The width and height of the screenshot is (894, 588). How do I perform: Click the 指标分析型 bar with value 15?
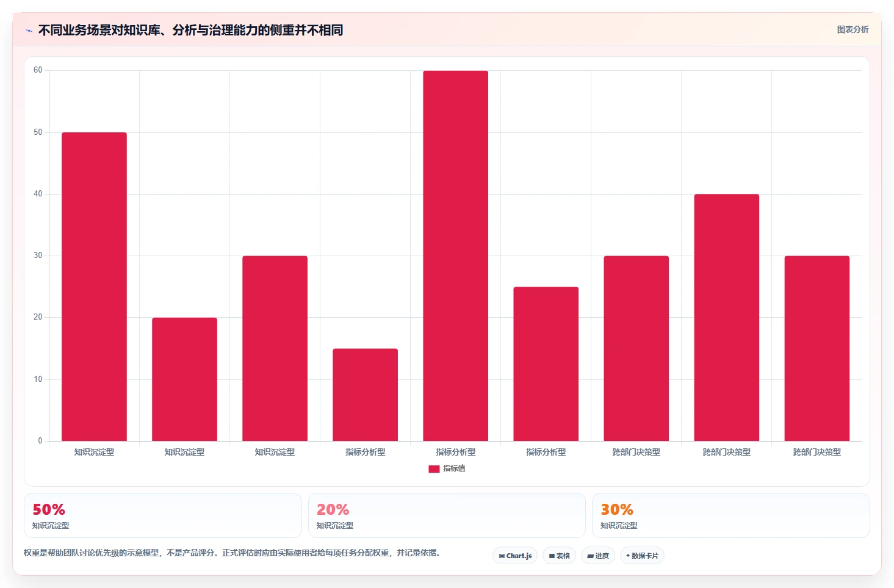[365, 395]
